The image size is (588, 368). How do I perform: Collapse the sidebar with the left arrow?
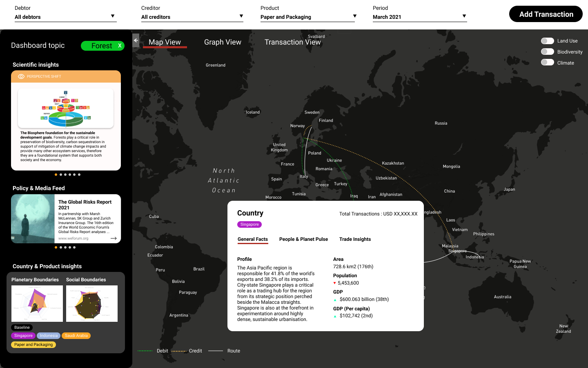pyautogui.click(x=136, y=40)
